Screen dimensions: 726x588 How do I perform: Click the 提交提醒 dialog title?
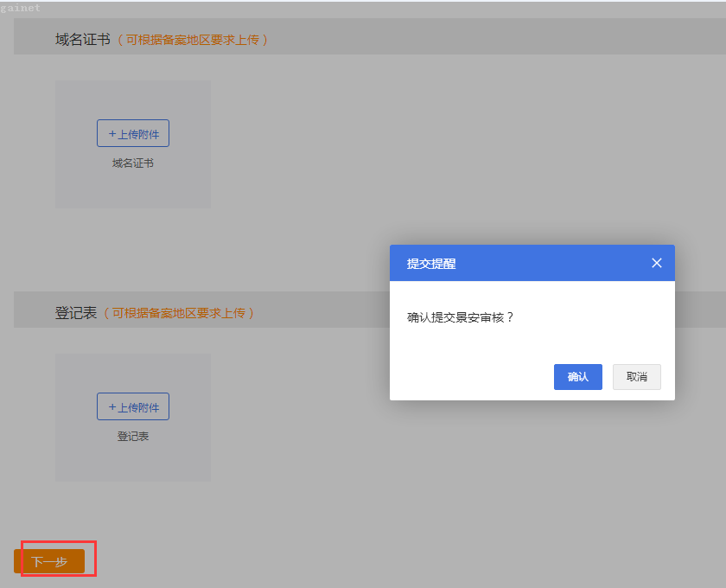point(431,264)
